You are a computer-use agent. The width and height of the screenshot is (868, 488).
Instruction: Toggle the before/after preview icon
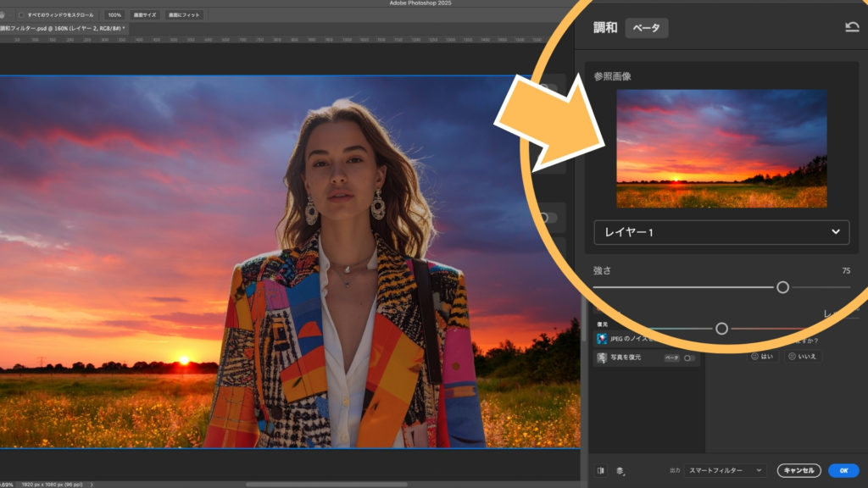[x=601, y=470]
